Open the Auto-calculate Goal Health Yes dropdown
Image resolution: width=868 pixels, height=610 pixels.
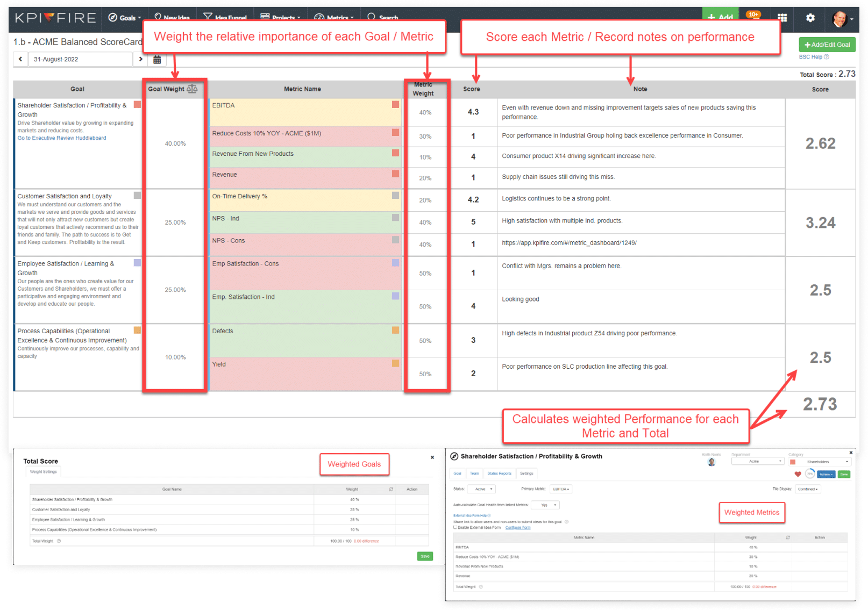coord(545,505)
